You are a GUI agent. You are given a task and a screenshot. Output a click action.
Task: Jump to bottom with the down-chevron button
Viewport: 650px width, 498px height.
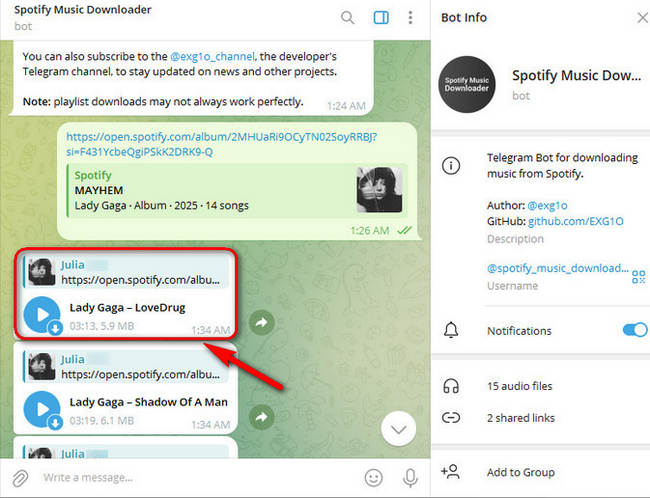398,429
